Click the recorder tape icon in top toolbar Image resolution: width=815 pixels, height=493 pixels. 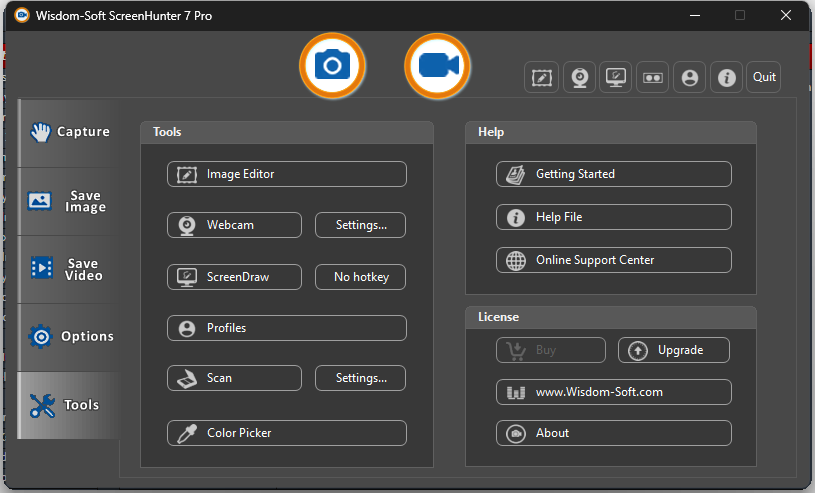coord(652,77)
